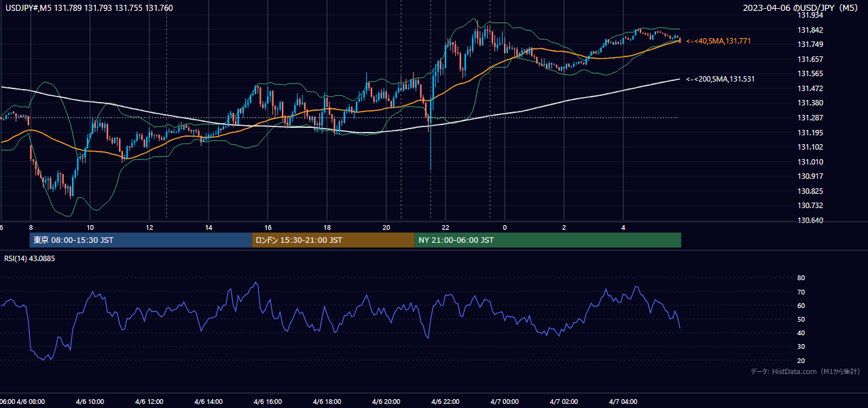Click RSI scale value 40

pyautogui.click(x=801, y=333)
